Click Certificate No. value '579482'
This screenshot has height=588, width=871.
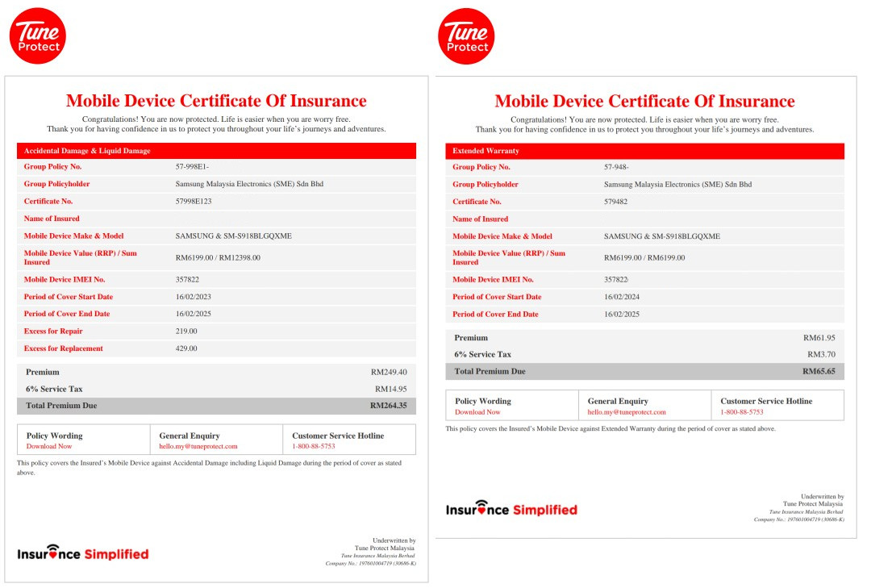point(615,202)
